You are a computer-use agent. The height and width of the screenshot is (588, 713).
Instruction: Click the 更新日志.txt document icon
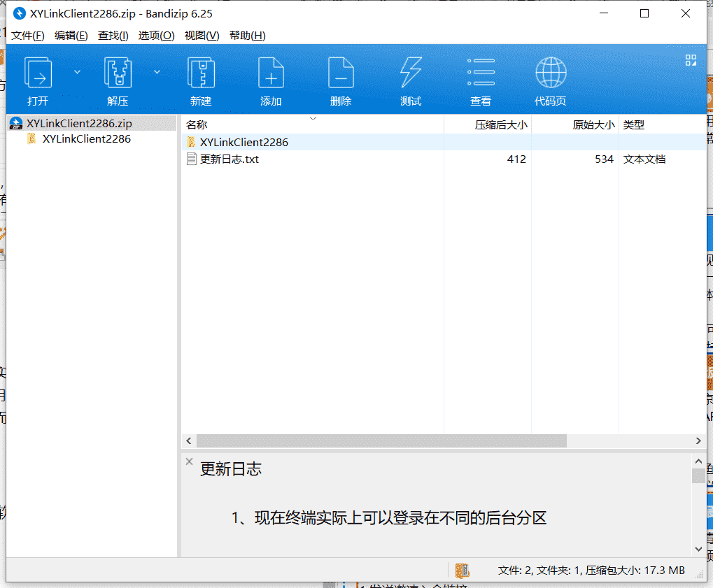(192, 159)
